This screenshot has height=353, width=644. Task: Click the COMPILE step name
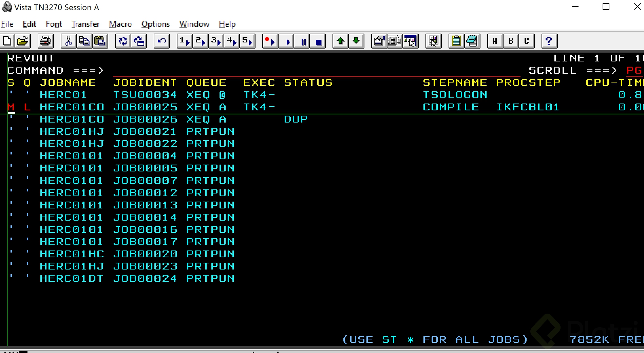coord(451,107)
